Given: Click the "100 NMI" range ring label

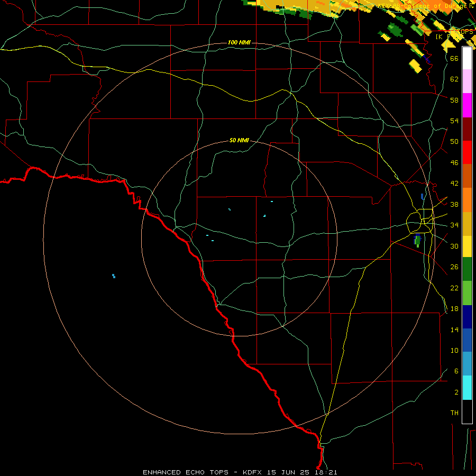Looking at the screenshot, I should [239, 42].
